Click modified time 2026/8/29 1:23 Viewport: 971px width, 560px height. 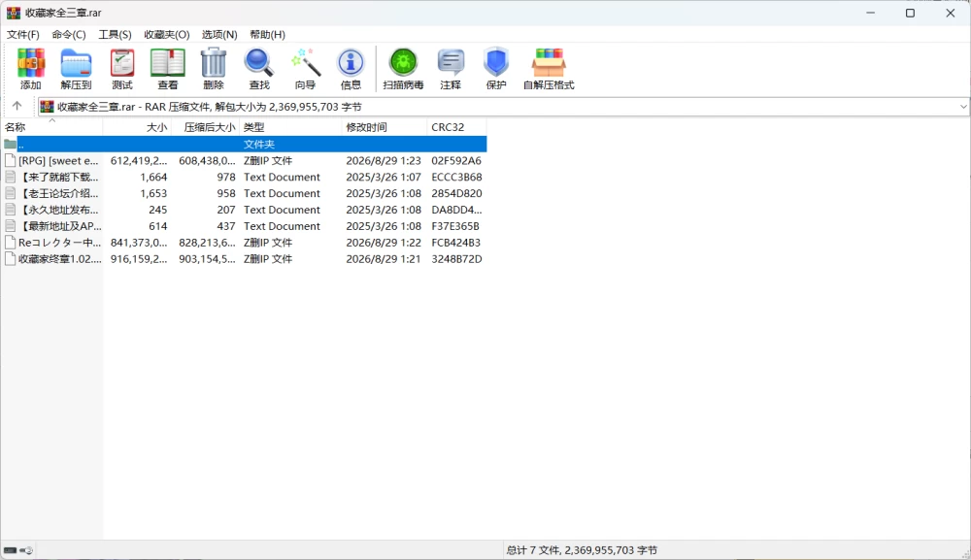384,160
